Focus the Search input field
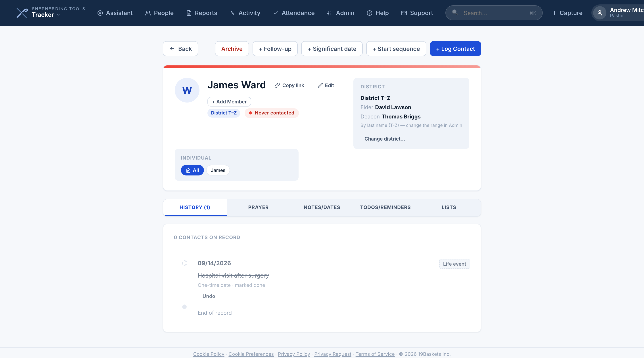 point(494,13)
